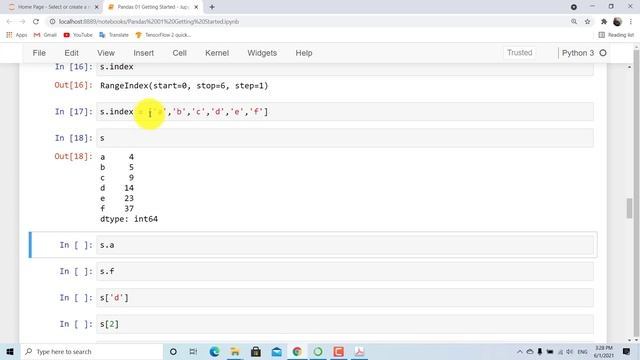This screenshot has width=640, height=360.
Task: Open the View menu
Action: (x=106, y=53)
